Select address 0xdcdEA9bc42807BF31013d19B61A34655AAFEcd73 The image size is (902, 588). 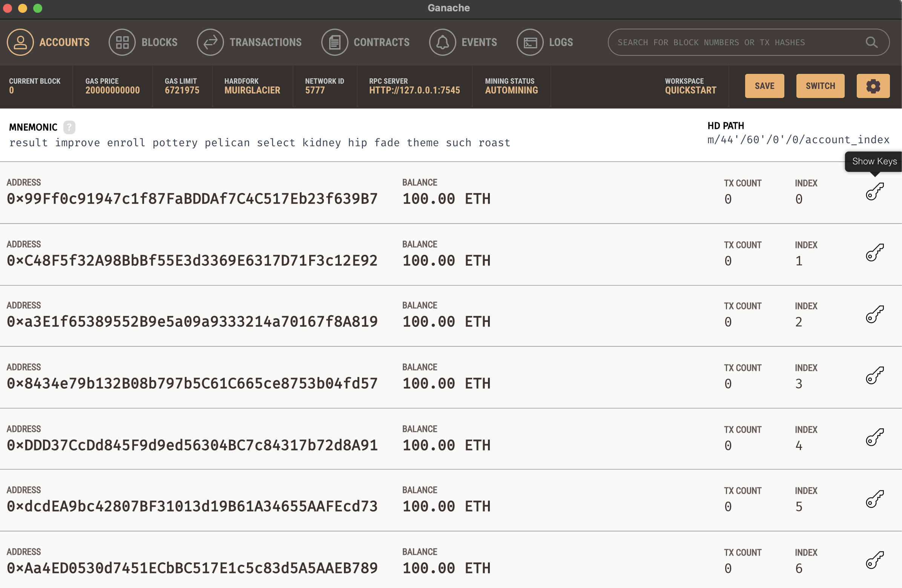pos(192,507)
